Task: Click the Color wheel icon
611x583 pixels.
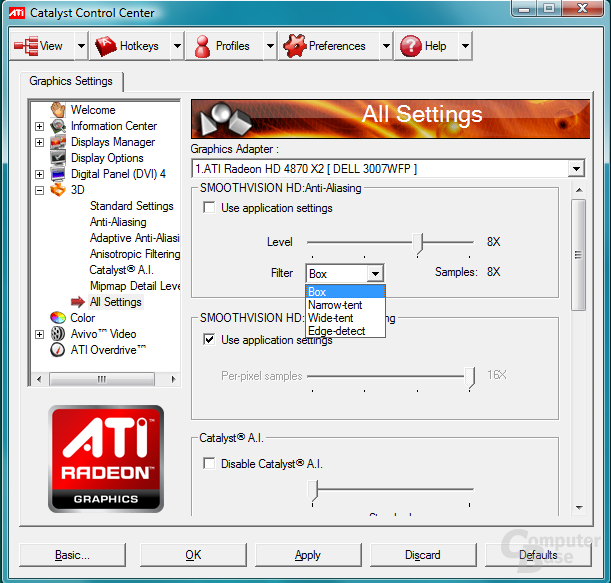Action: tap(58, 318)
